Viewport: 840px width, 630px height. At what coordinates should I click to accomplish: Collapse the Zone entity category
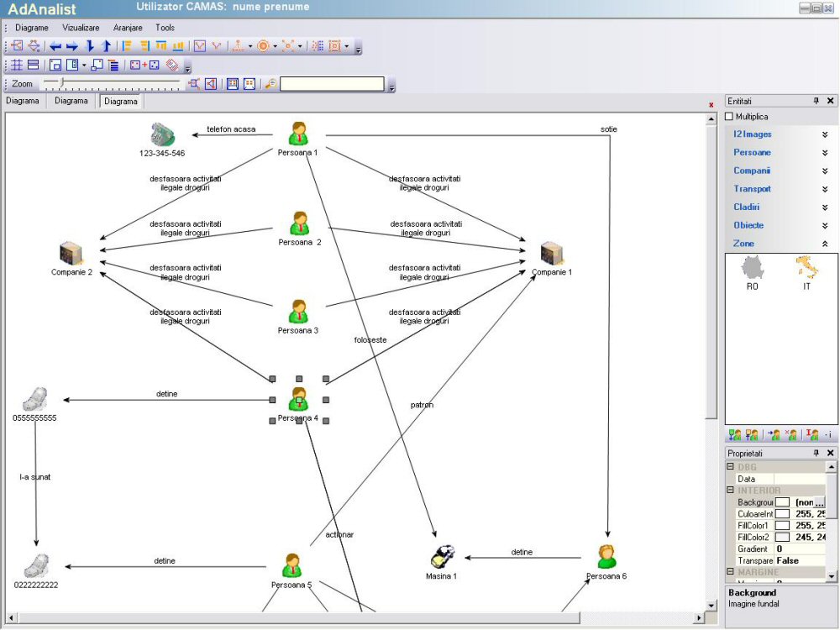(x=824, y=244)
